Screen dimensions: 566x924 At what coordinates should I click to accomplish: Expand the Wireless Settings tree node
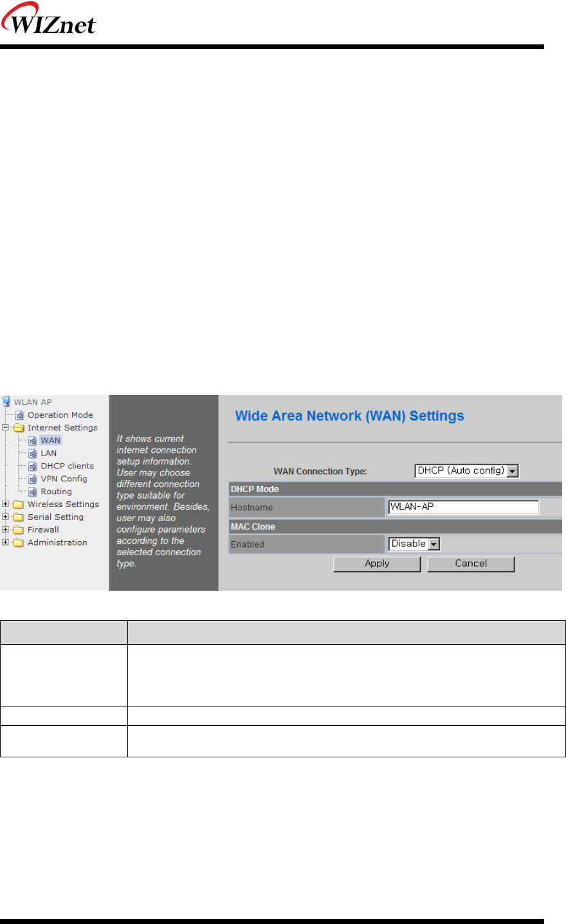pos(5,504)
